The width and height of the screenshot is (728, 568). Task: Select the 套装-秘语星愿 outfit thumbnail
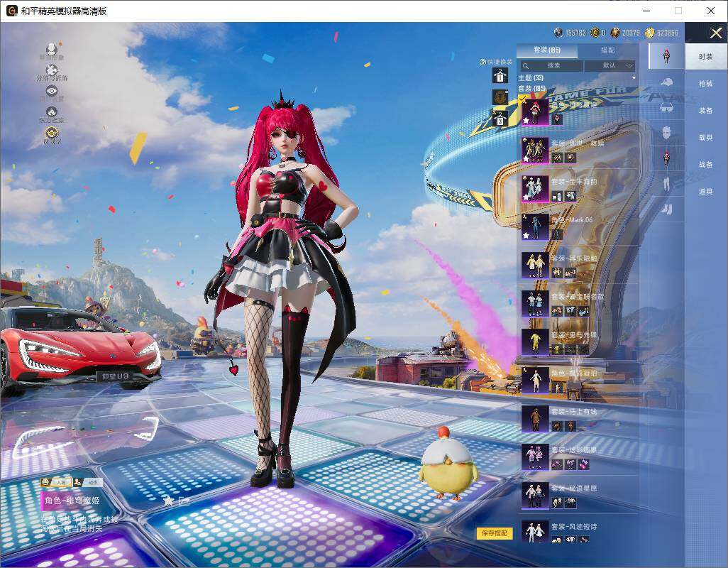535,496
